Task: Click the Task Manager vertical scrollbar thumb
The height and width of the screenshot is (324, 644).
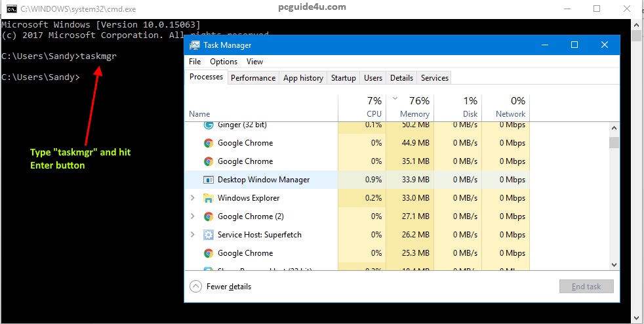Action: click(614, 143)
